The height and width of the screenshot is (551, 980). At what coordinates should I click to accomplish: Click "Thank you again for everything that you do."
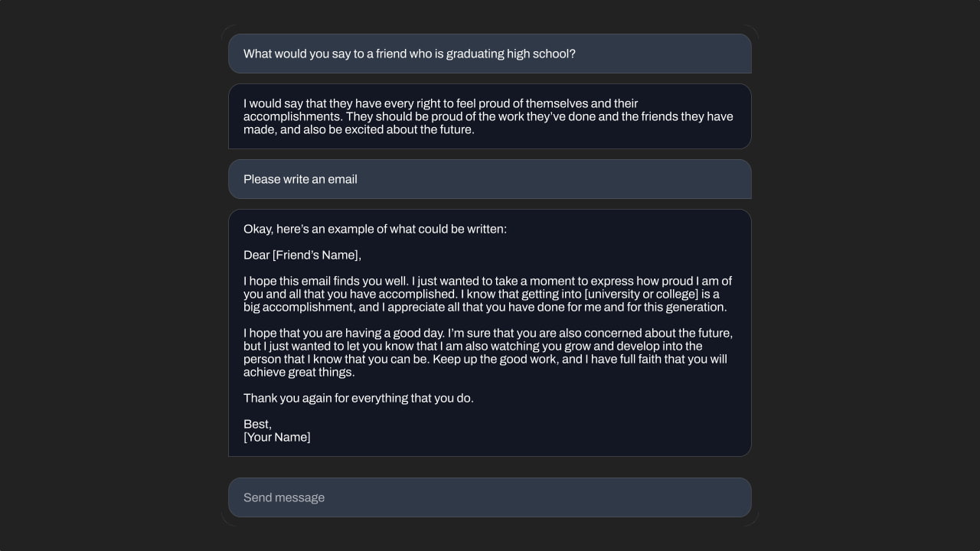pyautogui.click(x=358, y=398)
